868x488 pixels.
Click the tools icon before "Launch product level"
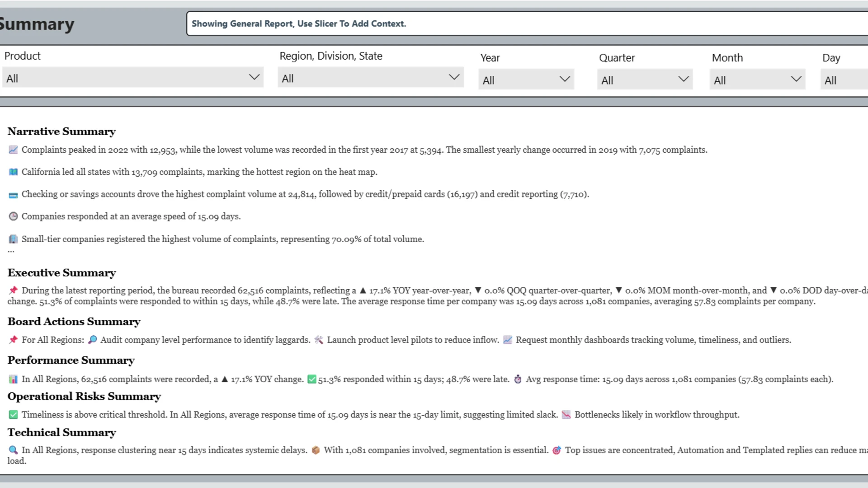click(319, 340)
